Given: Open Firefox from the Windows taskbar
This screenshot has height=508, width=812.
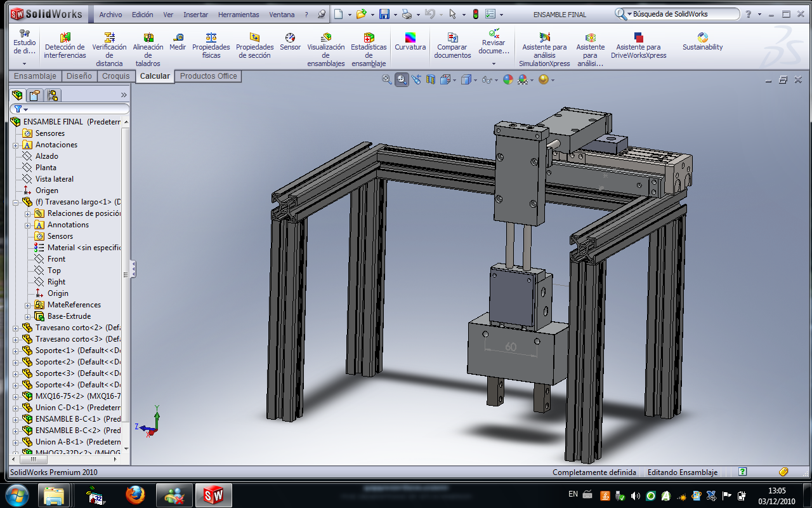Looking at the screenshot, I should tap(134, 495).
